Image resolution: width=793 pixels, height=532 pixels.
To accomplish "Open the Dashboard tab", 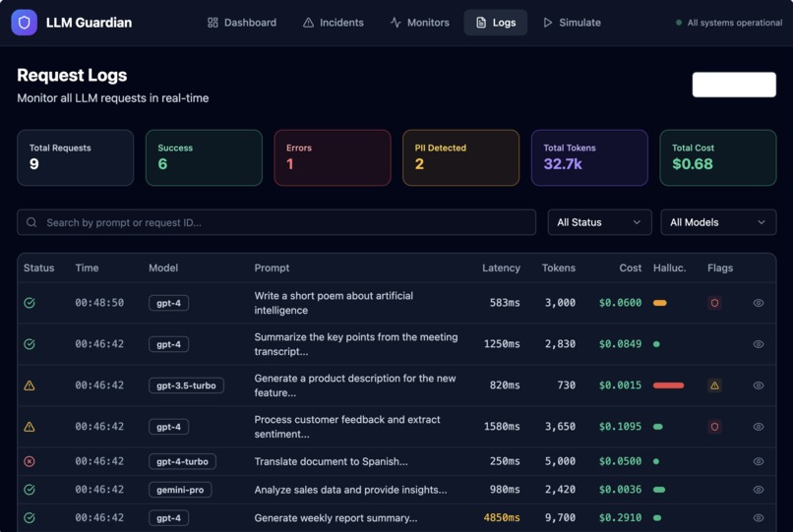I will pos(242,23).
